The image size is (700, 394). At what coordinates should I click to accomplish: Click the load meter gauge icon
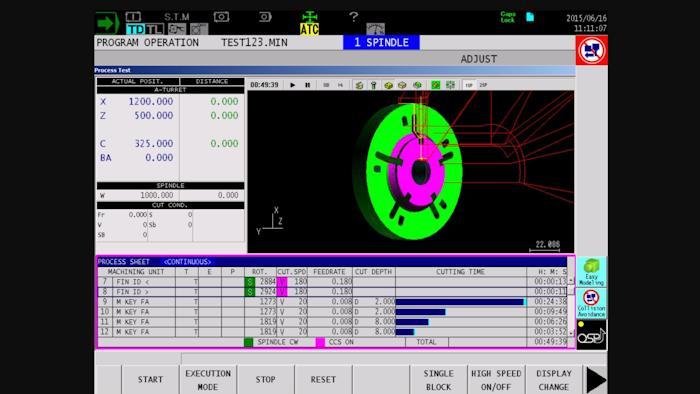click(375, 29)
